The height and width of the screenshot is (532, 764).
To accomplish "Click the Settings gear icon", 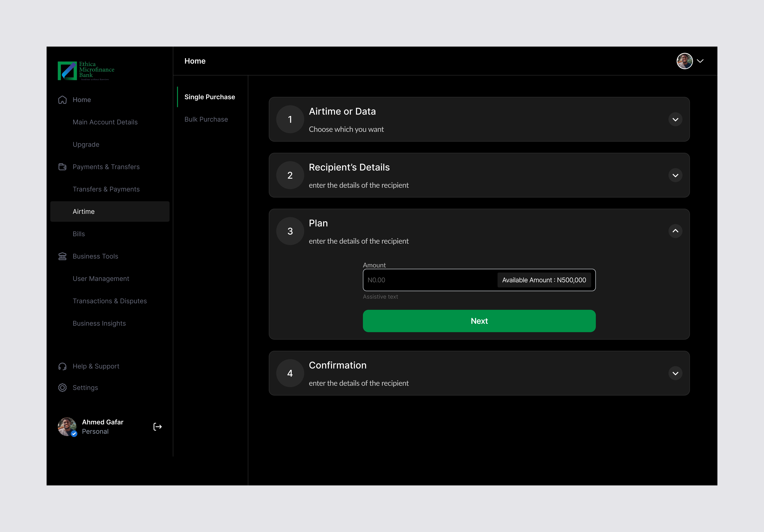I will [x=62, y=388].
